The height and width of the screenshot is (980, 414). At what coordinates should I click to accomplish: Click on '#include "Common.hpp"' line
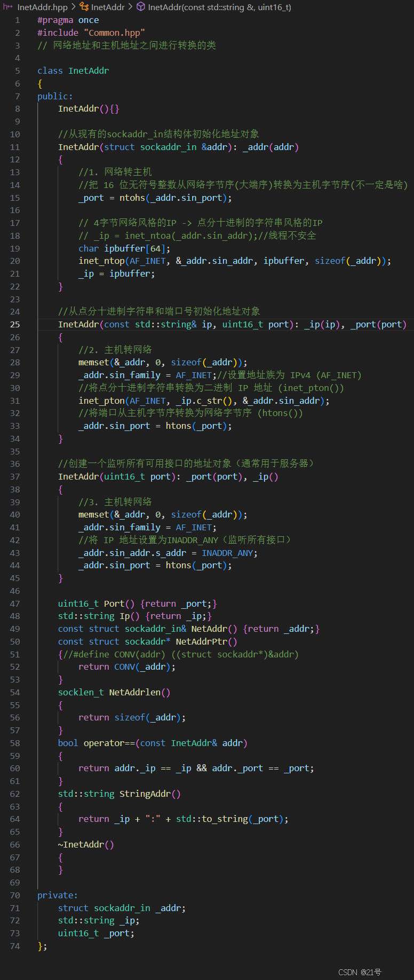coord(91,33)
